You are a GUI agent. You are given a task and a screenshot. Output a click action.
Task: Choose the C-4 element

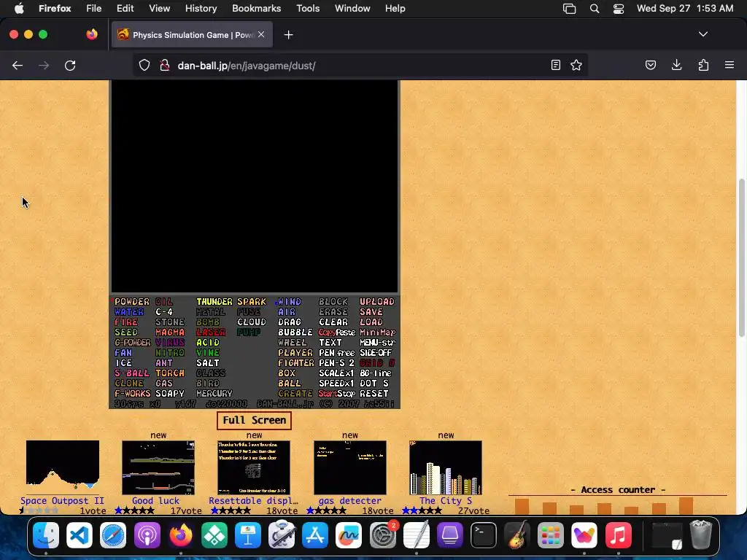(164, 312)
